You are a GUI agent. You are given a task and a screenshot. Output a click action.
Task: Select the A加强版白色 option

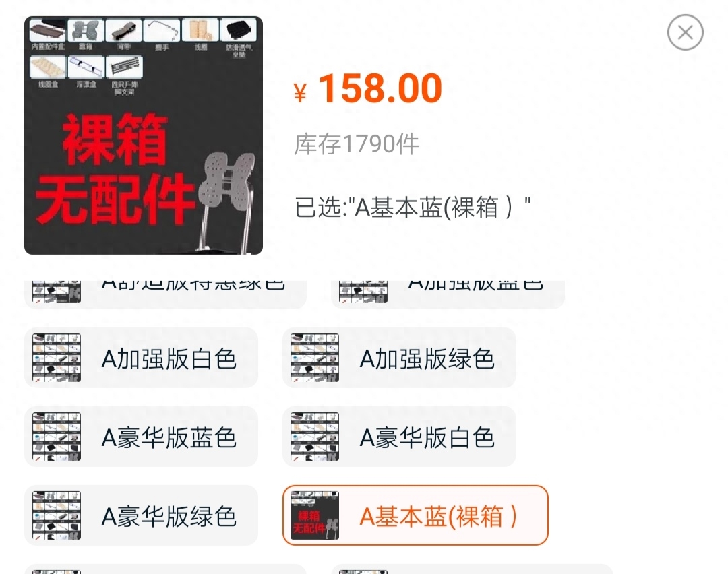[x=141, y=358]
